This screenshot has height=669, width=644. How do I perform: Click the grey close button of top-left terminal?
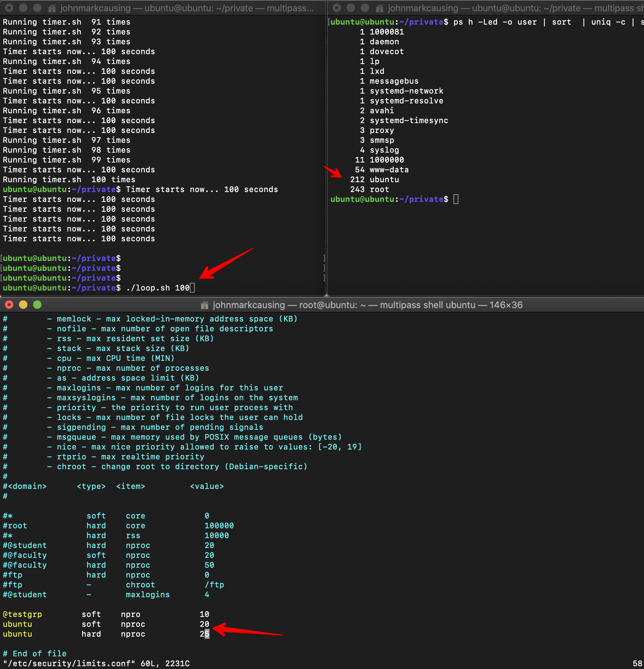(9, 8)
